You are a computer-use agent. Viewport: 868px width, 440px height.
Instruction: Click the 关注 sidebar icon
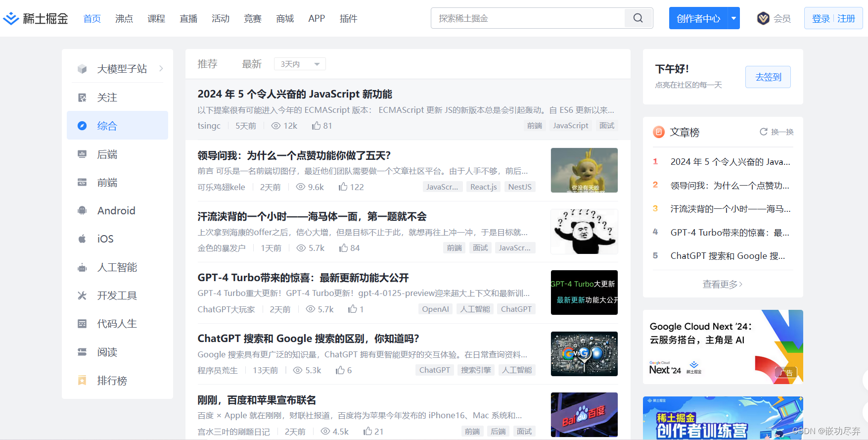(x=82, y=98)
